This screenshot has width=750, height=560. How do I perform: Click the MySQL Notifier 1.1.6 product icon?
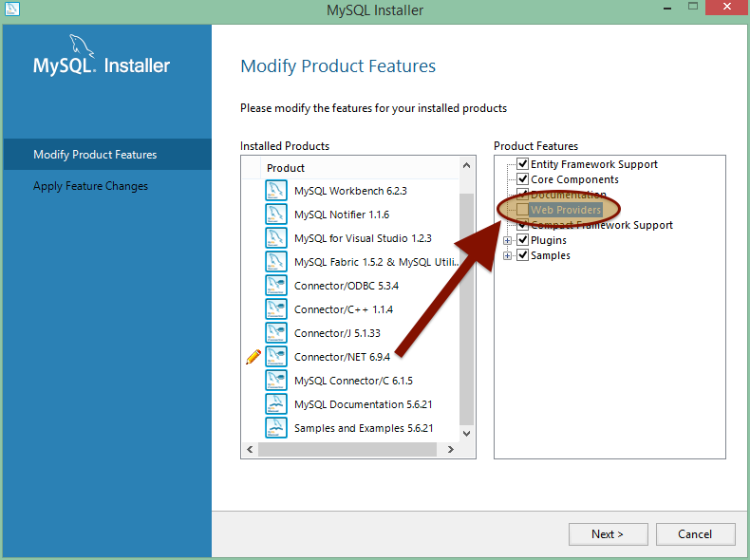pos(276,215)
